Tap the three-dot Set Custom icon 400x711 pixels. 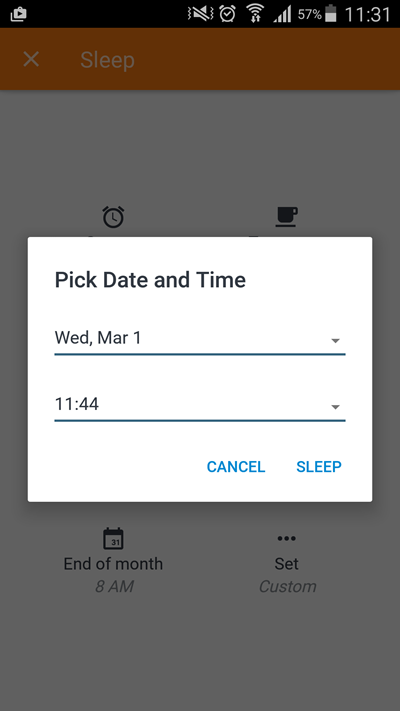point(287,539)
